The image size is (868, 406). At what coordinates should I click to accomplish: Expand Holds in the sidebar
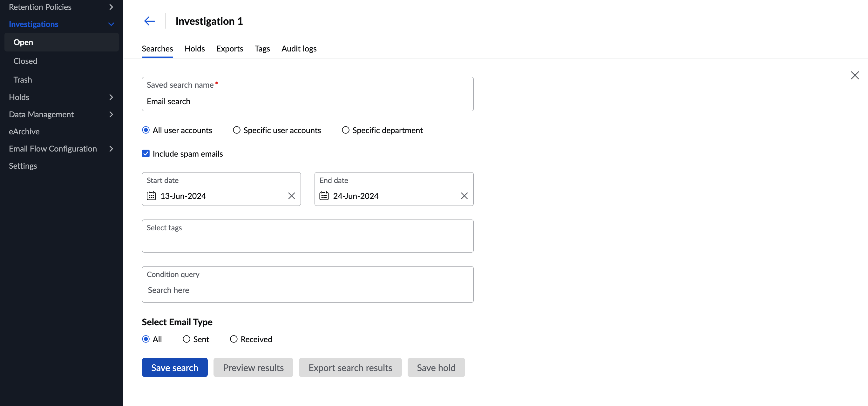[x=111, y=98]
